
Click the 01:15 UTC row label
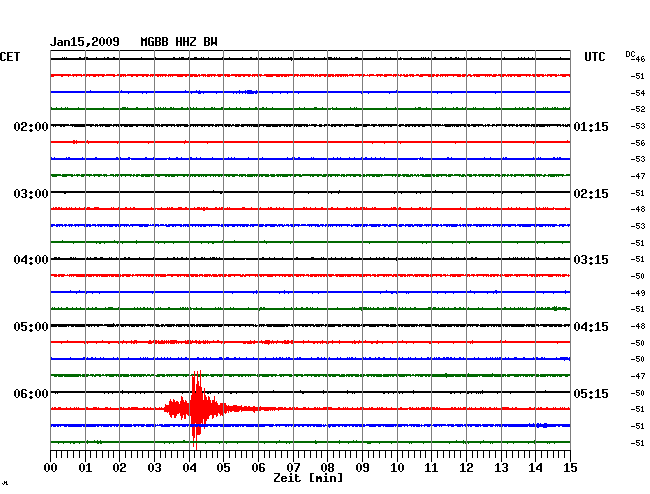click(x=591, y=126)
